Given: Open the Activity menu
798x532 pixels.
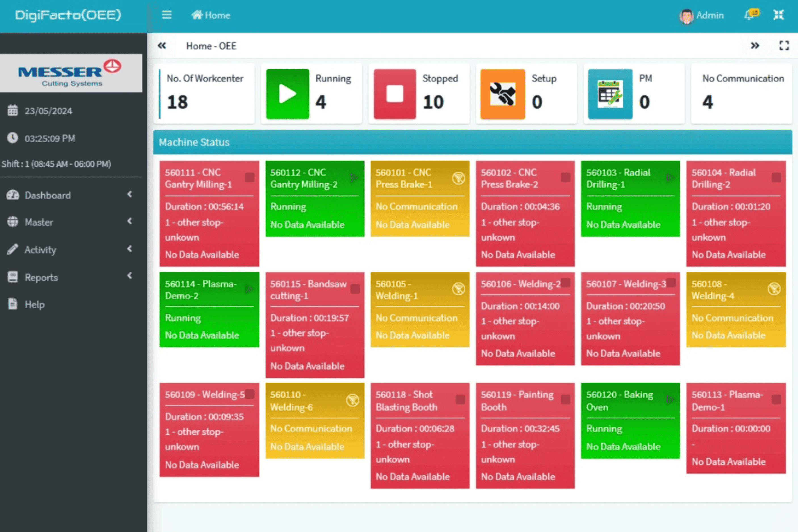Looking at the screenshot, I should 71,250.
